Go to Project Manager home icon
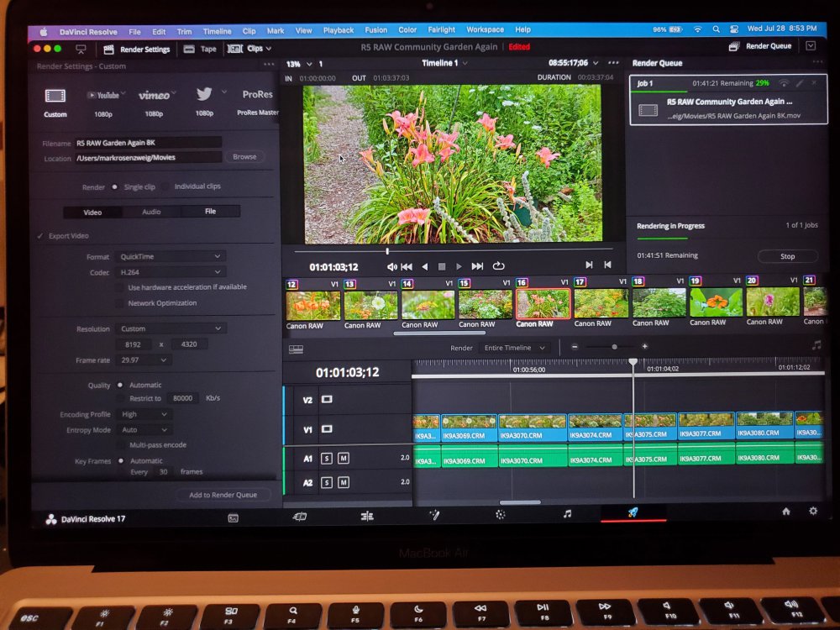This screenshot has height=630, width=840. 786,511
